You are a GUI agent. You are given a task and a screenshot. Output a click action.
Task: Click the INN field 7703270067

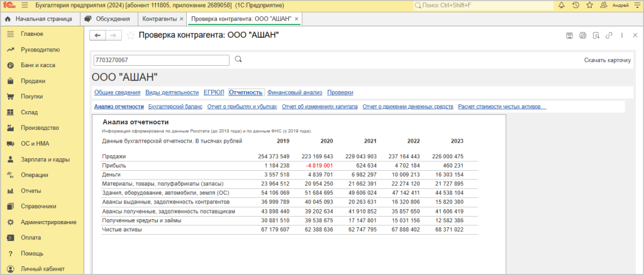162,60
